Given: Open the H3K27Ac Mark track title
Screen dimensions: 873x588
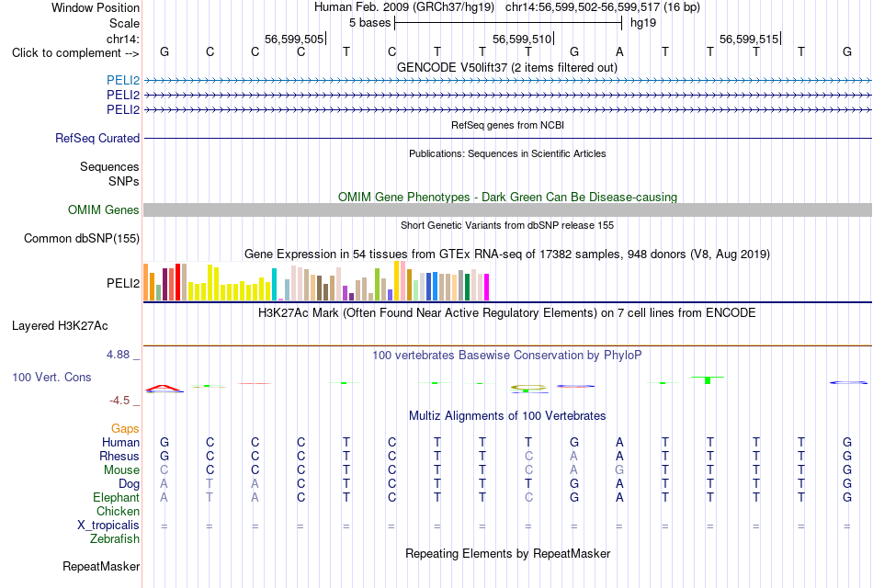Looking at the screenshot, I should click(x=507, y=313).
